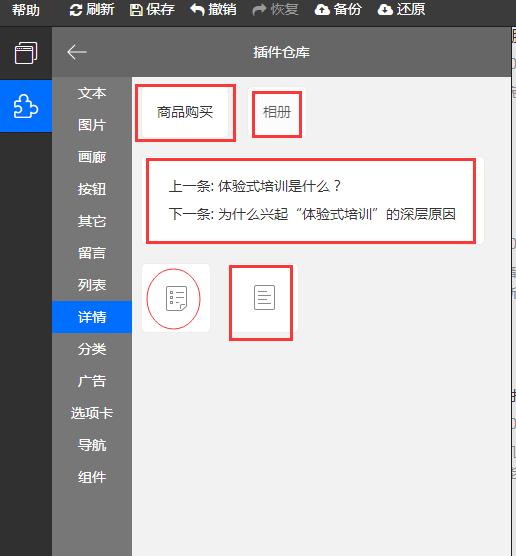This screenshot has height=556, width=516.
Task: Open the puzzle-piece plugins sidebar icon
Action: coord(26,106)
